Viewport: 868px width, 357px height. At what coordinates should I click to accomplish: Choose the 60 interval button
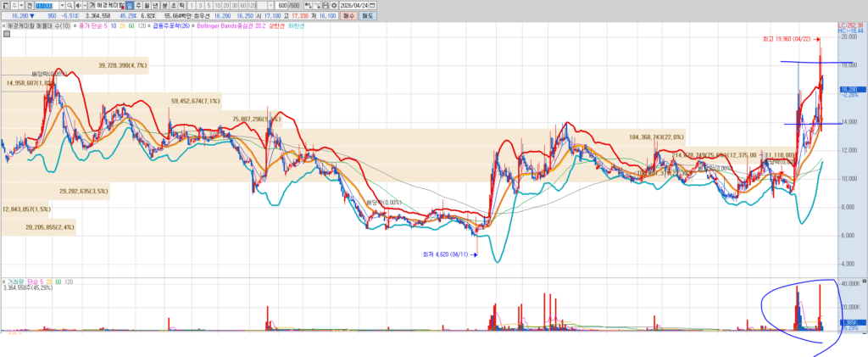pos(243,6)
